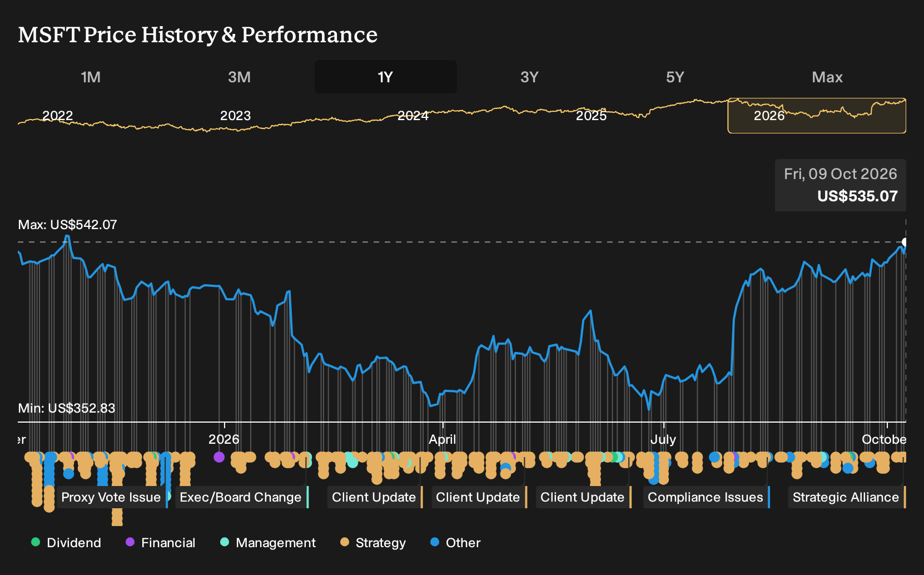Screen dimensions: 924x575
Task: Toggle Dividend events in legend
Action: pos(66,542)
